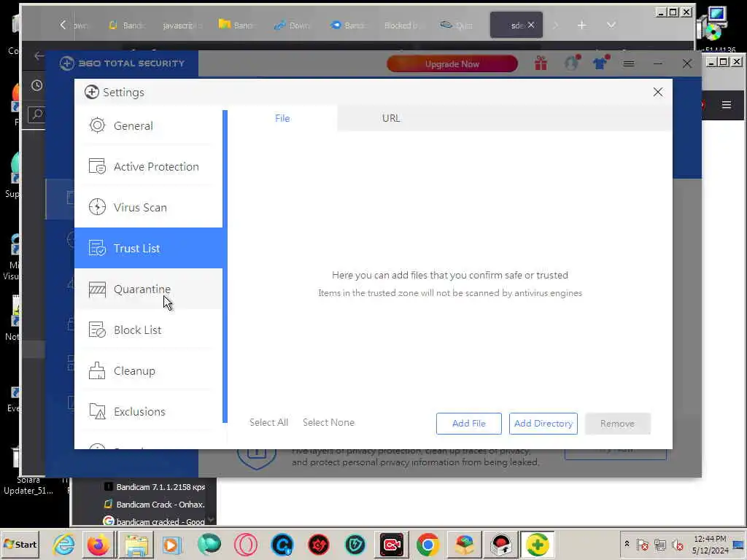Viewport: 747px width, 560px height.
Task: Open the gift box icon
Action: 541,63
